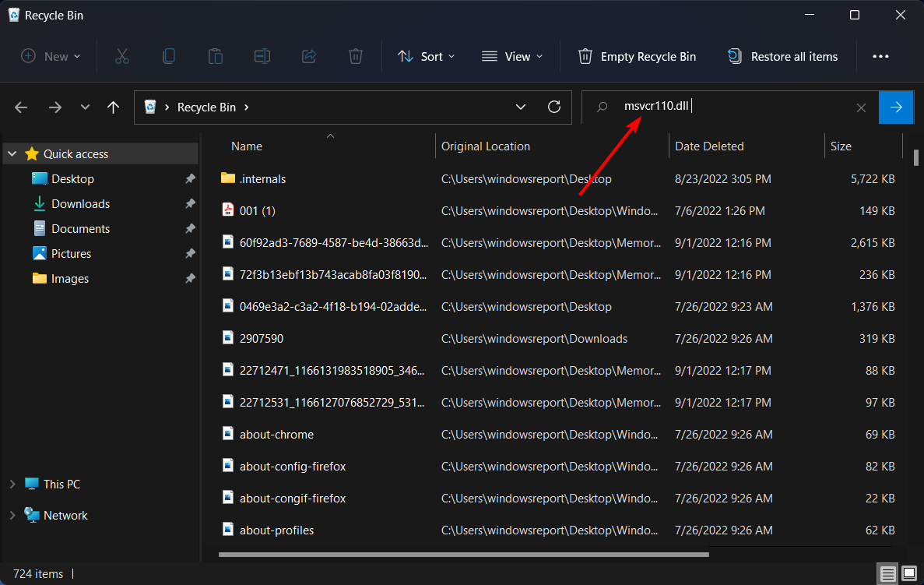Go up one folder level
924x585 pixels.
113,107
